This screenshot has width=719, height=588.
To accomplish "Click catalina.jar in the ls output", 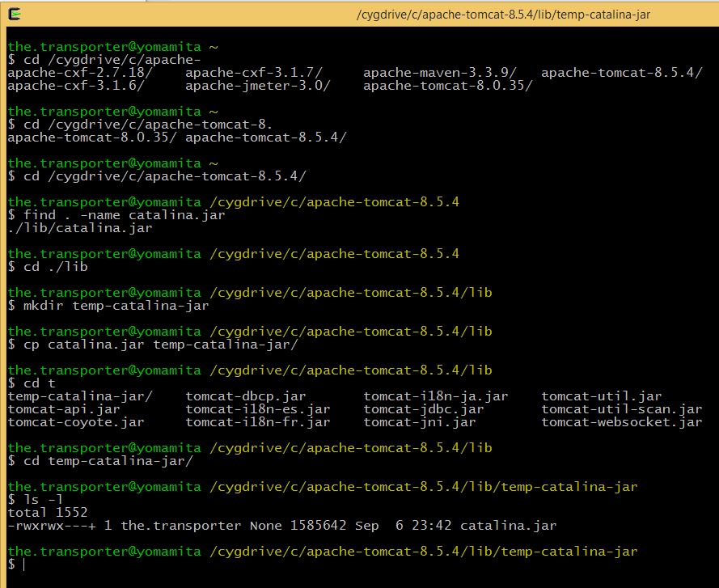I will [508, 526].
